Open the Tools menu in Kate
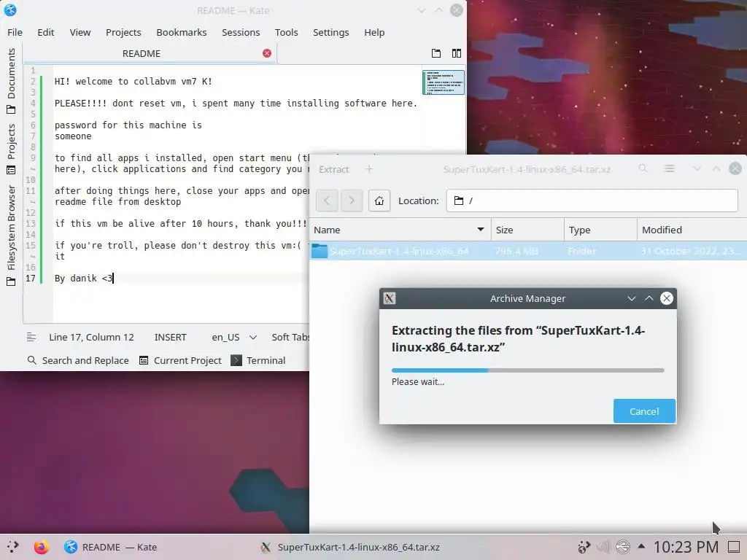 [286, 32]
